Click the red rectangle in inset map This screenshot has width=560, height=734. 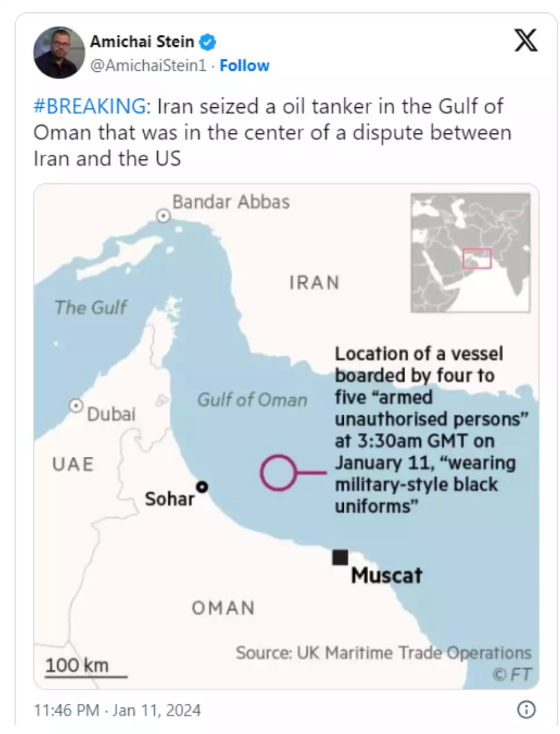click(x=477, y=259)
